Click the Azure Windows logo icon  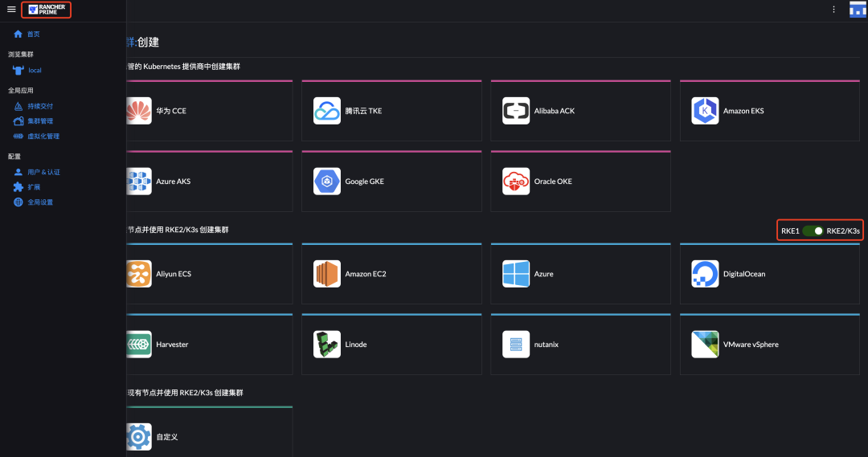516,274
